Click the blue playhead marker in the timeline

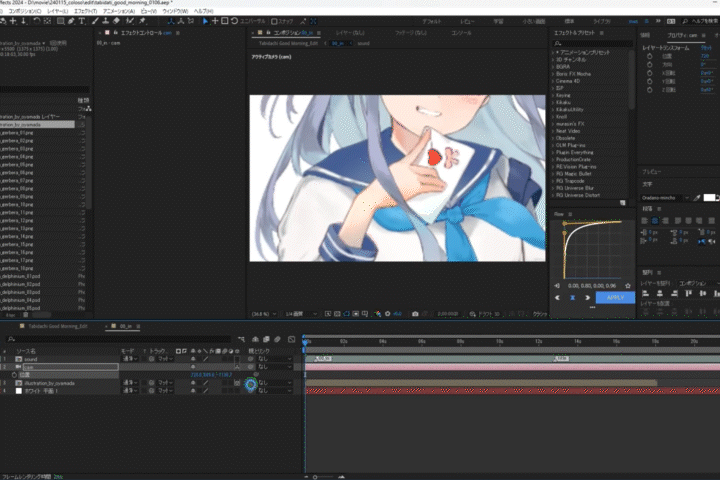pos(305,342)
